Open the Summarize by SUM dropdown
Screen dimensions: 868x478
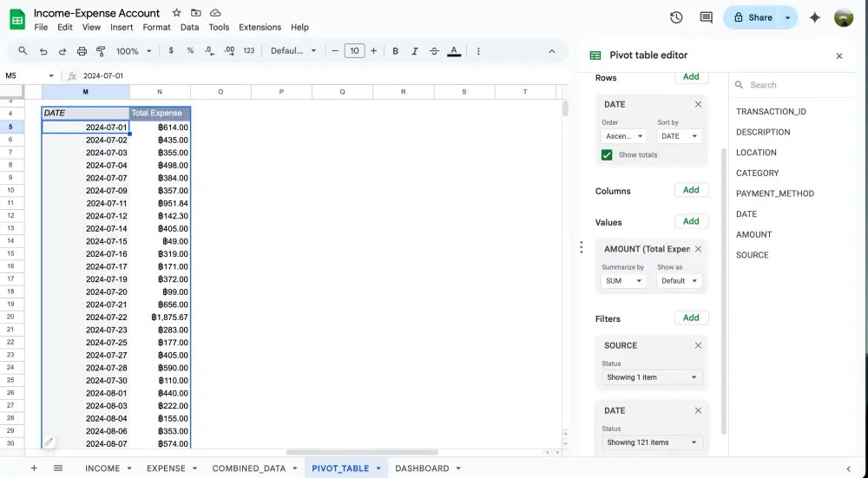(x=624, y=281)
